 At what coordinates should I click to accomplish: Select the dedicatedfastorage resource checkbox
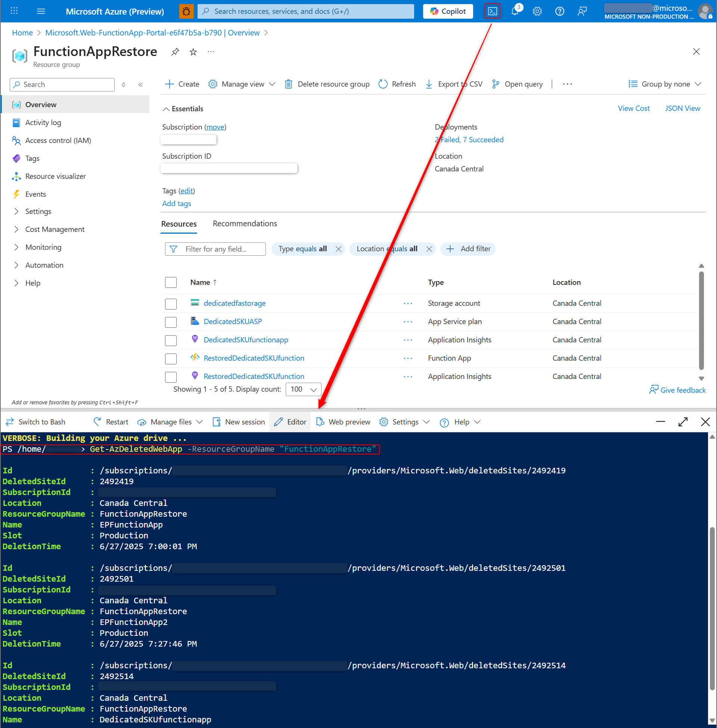click(171, 304)
